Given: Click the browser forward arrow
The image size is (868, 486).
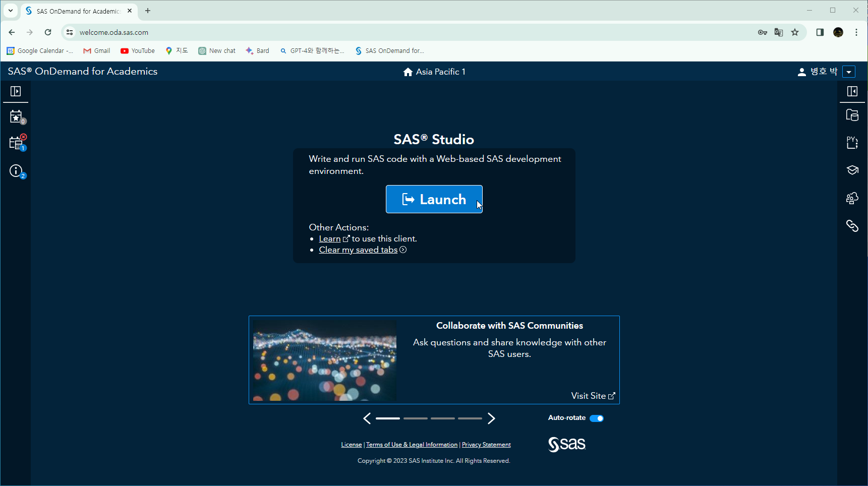Looking at the screenshot, I should click(x=30, y=32).
